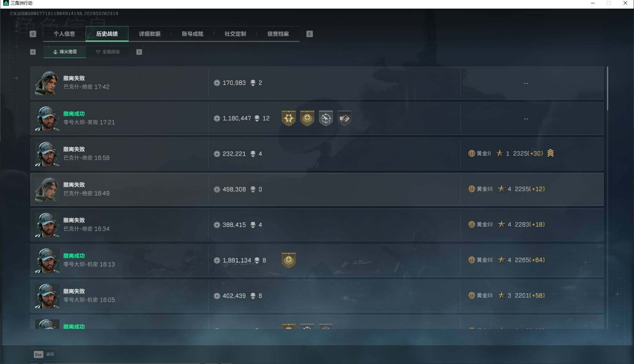Click the grey arrows medal in 17:21 match
This screenshot has width=634, height=364.
tap(344, 118)
